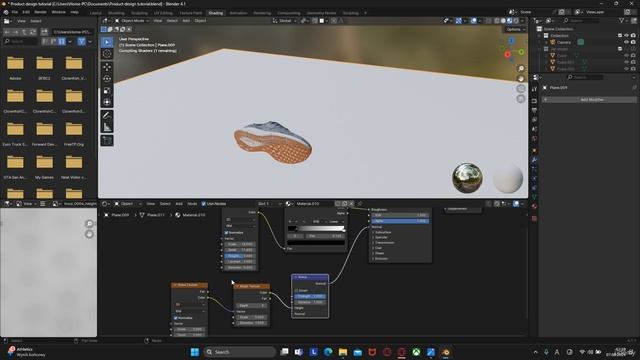Expand the Subsurface panel in Principled BSDF
640x360 pixels.
pyautogui.click(x=382, y=232)
